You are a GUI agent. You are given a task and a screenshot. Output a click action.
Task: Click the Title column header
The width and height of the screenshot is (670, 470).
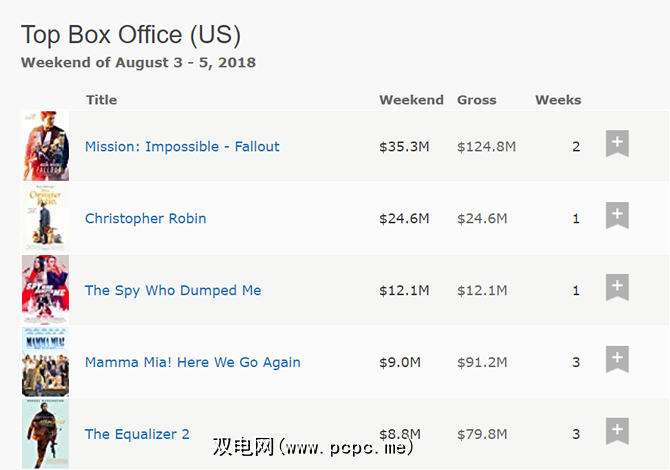tap(101, 100)
